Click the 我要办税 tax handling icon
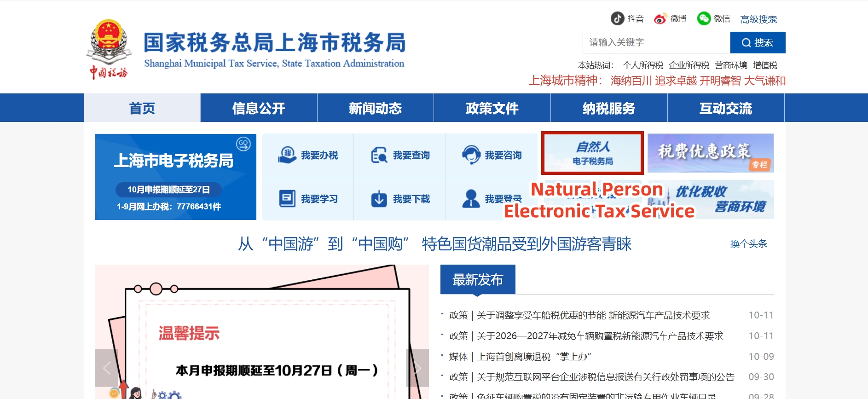Image resolution: width=868 pixels, height=399 pixels. pos(287,155)
